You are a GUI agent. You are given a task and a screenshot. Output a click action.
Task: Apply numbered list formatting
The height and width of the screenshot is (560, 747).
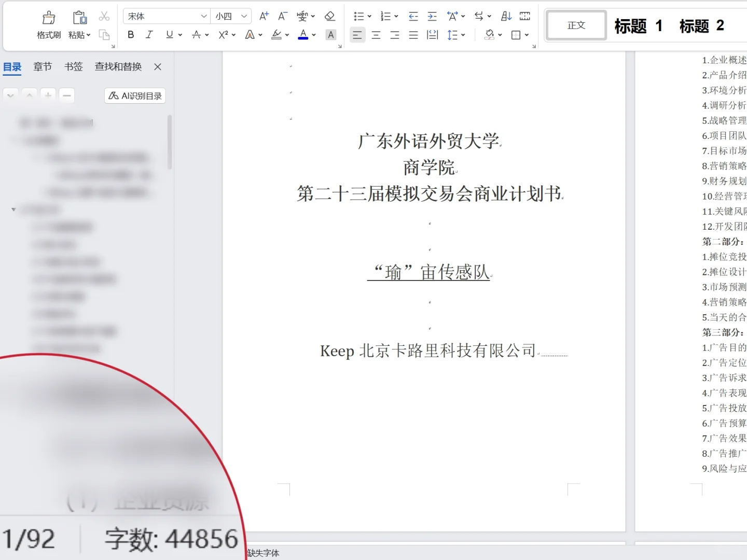pyautogui.click(x=385, y=16)
